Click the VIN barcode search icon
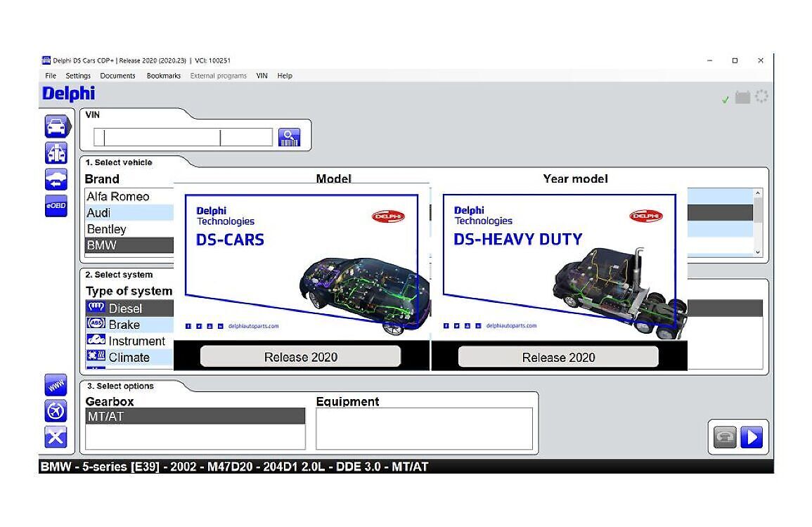Screen dimensions: 812x527 (x=289, y=136)
